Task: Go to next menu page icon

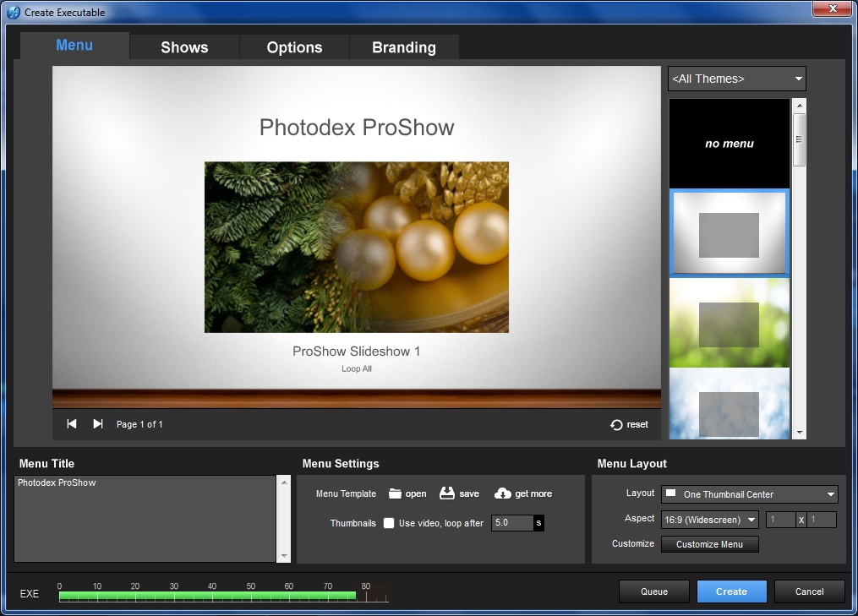Action: 98,424
